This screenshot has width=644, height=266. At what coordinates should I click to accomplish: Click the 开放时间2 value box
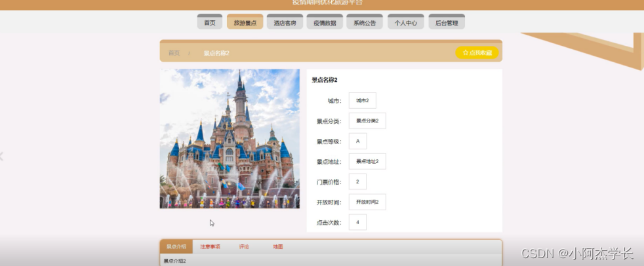367,202
